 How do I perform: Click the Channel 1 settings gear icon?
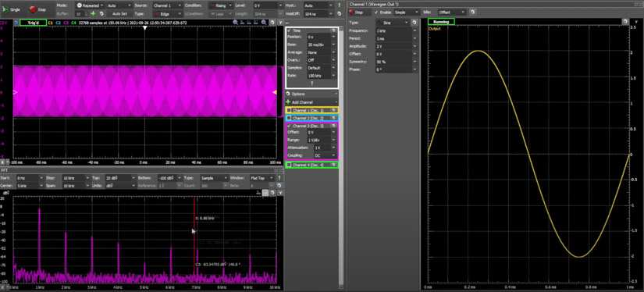click(x=333, y=110)
